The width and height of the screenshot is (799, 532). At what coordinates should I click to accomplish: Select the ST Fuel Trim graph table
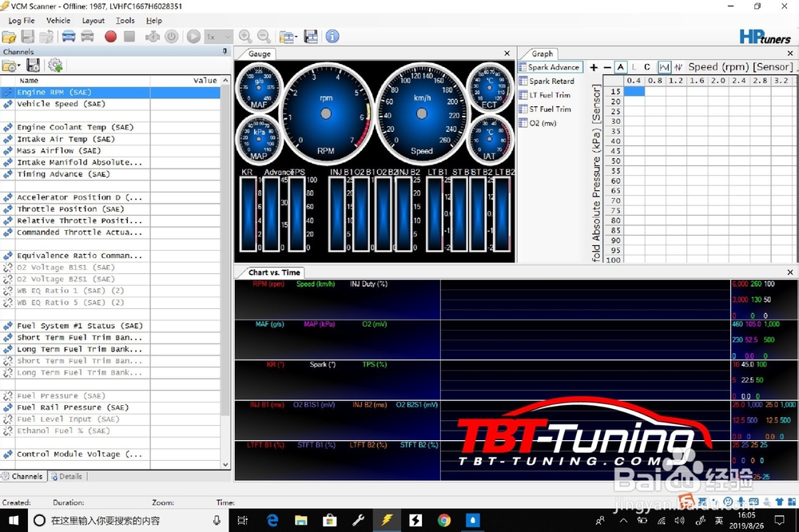[545, 109]
